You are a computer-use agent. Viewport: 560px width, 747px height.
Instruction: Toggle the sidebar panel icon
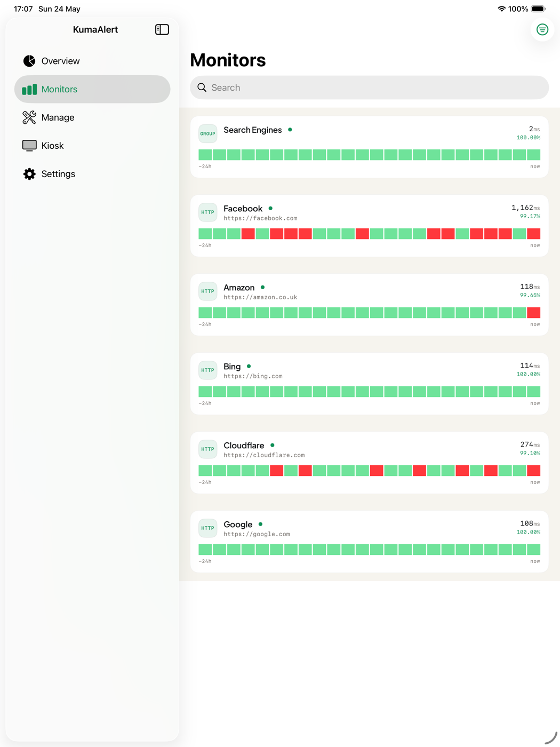(162, 29)
